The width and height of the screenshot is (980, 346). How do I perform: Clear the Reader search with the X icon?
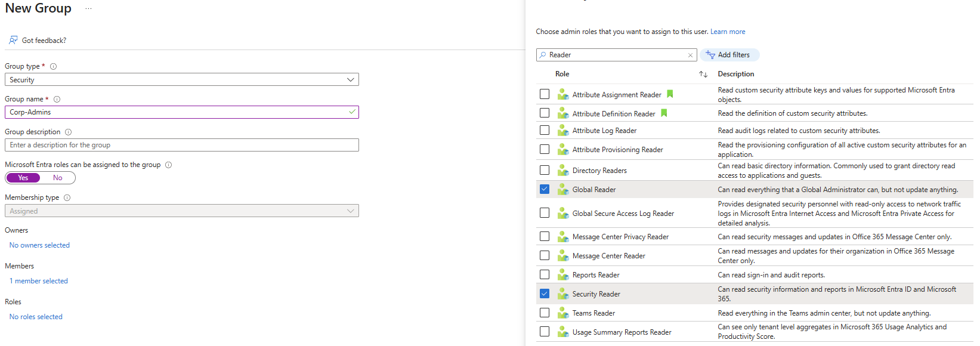(690, 55)
